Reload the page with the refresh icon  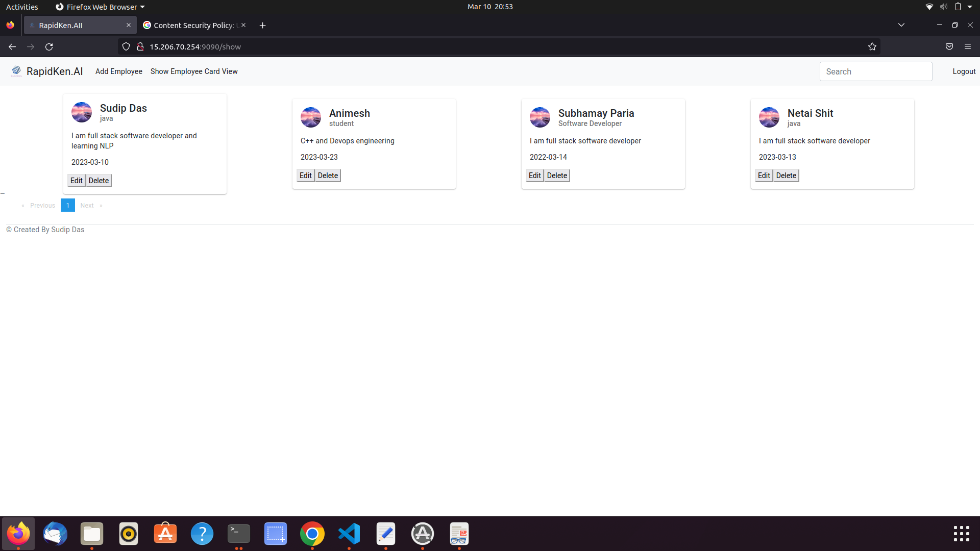point(49,46)
